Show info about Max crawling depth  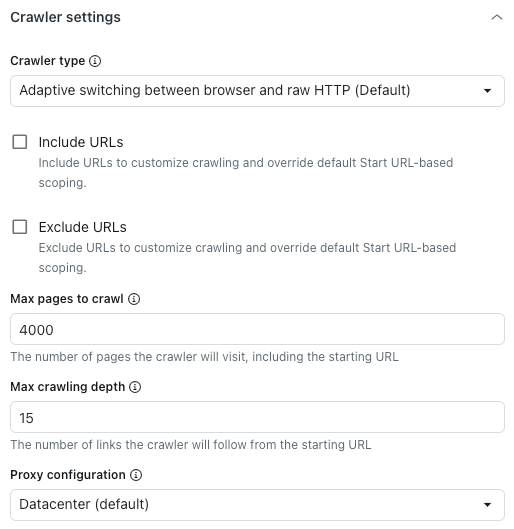coord(135,387)
